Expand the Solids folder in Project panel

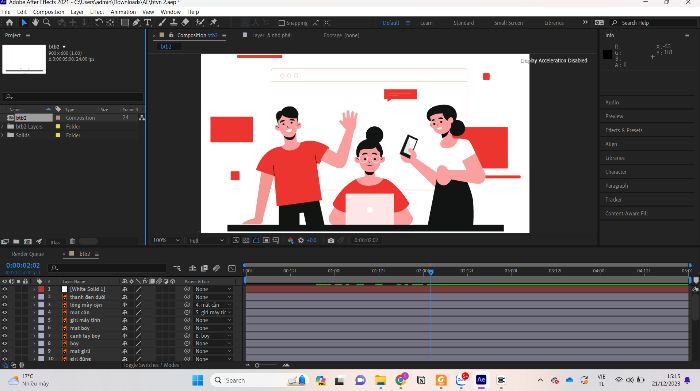[3, 135]
